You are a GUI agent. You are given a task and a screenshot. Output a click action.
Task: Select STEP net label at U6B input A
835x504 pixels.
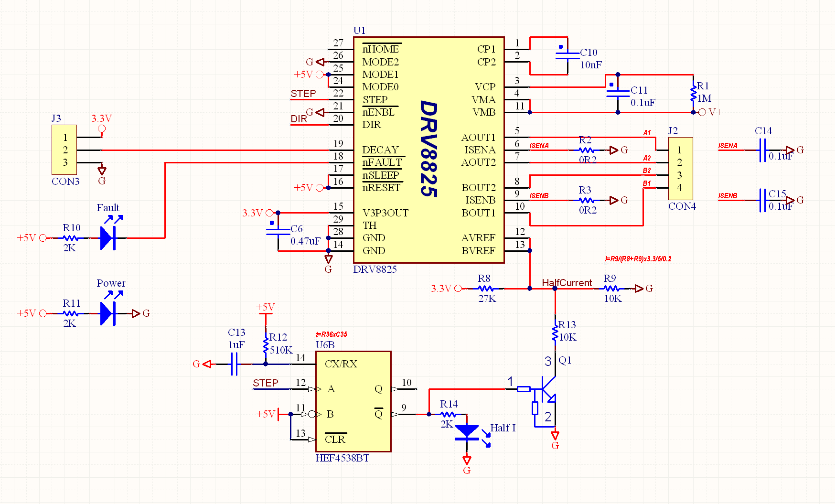coord(266,383)
